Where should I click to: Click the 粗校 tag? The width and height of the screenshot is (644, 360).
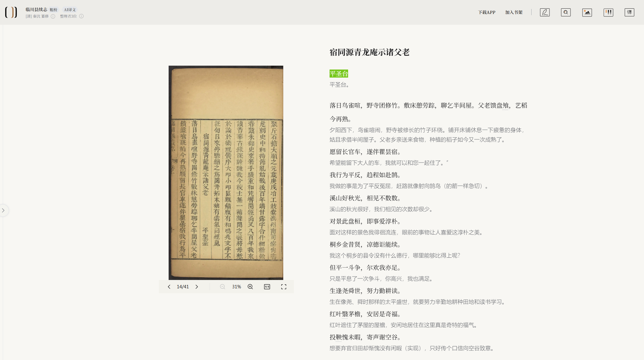click(53, 10)
